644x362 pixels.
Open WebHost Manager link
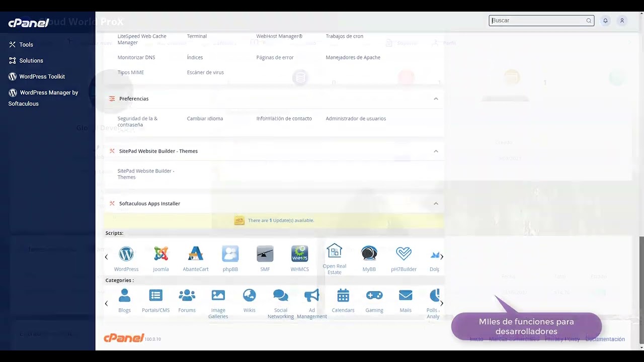279,36
